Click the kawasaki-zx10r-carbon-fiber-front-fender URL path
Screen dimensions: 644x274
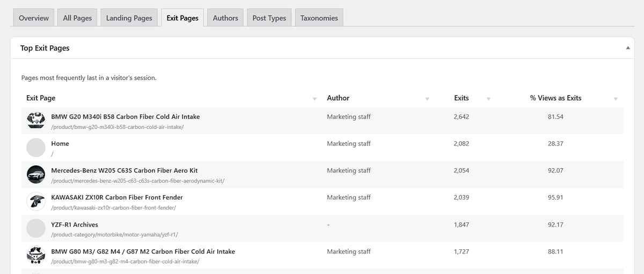pos(114,208)
